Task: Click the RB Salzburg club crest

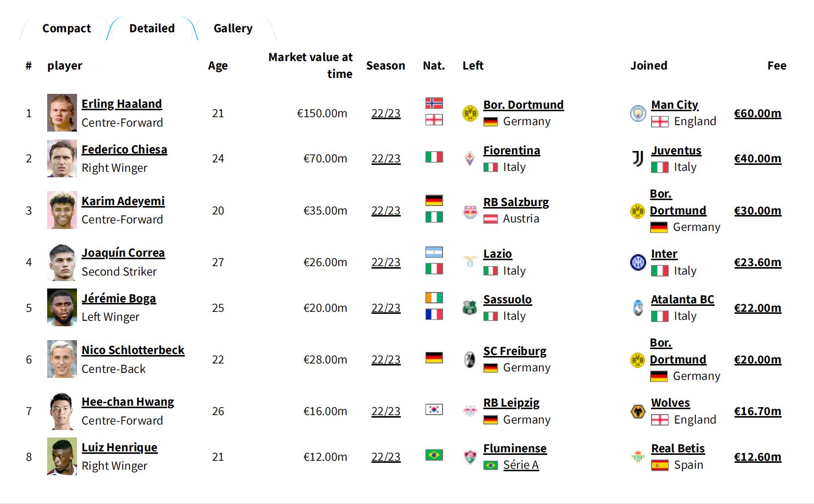Action: pyautogui.click(x=470, y=211)
